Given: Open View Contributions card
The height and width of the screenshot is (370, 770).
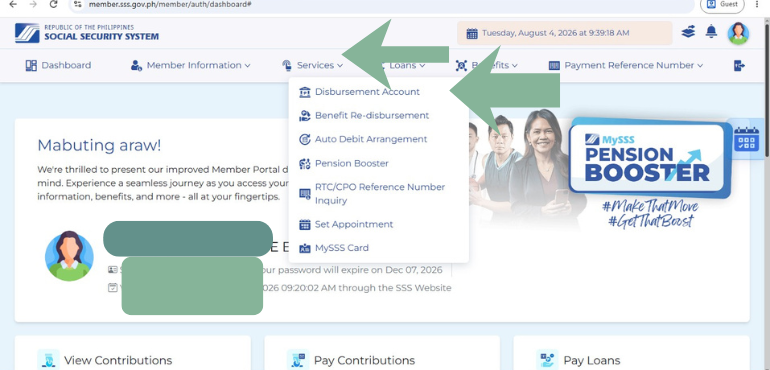Looking at the screenshot, I should tap(133, 353).
